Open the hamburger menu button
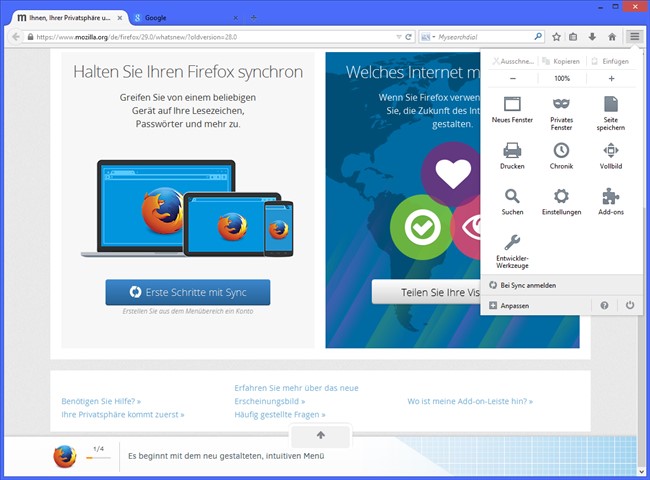Image resolution: width=650 pixels, height=480 pixels. pos(634,36)
